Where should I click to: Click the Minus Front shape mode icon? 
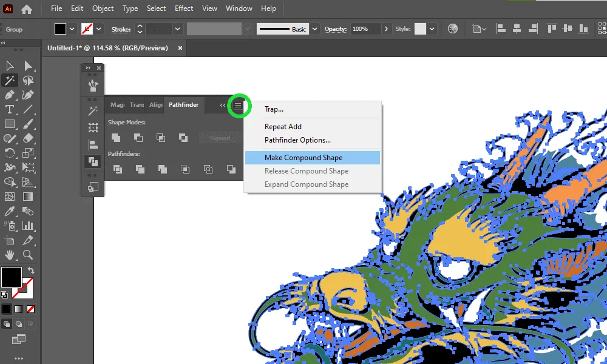tap(138, 137)
